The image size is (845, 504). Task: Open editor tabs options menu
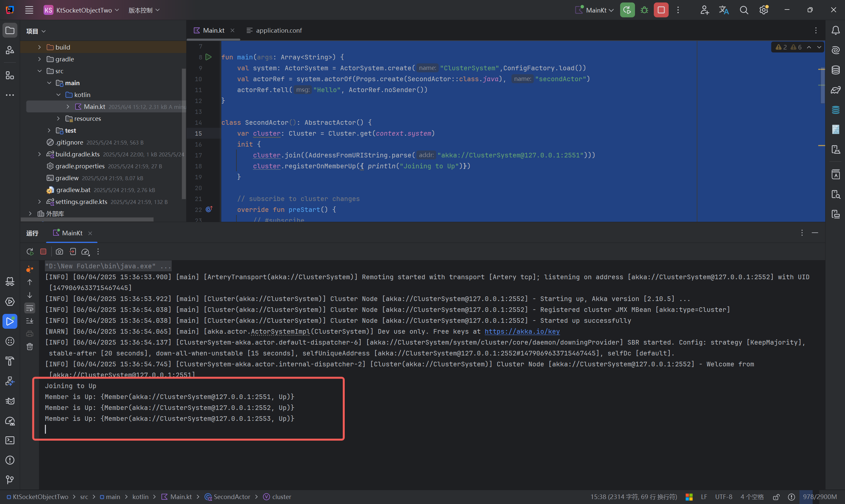pyautogui.click(x=816, y=31)
